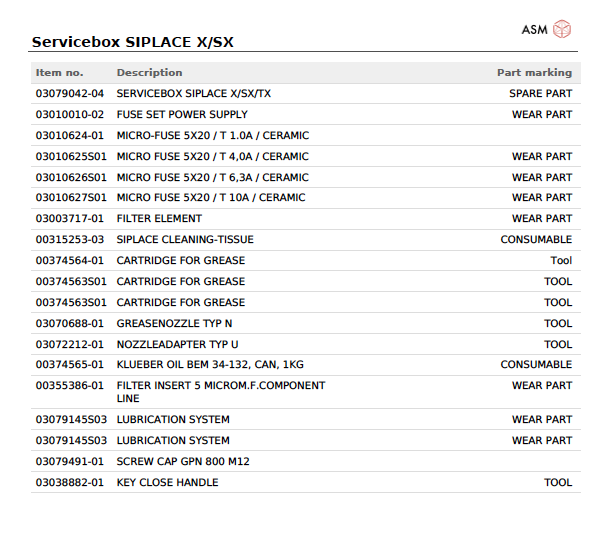This screenshot has height=547, width=605.
Task: Select item number 03010625S01
Action: click(71, 157)
